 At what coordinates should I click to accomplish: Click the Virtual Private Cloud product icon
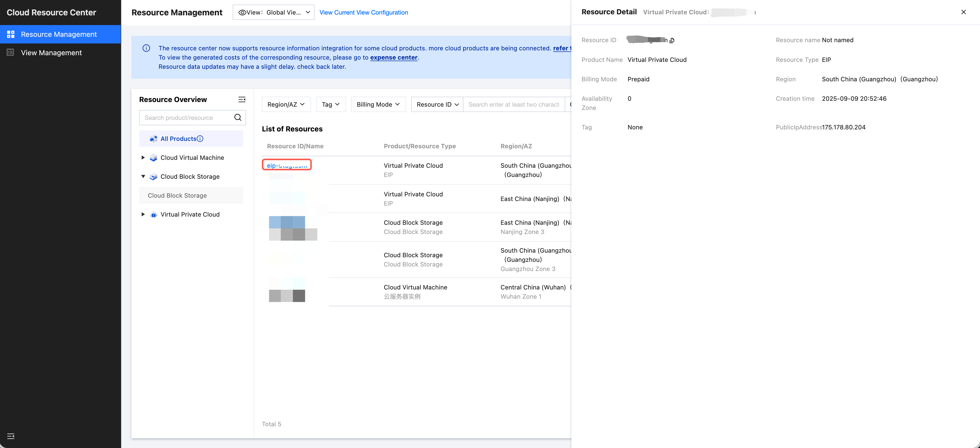pos(153,215)
